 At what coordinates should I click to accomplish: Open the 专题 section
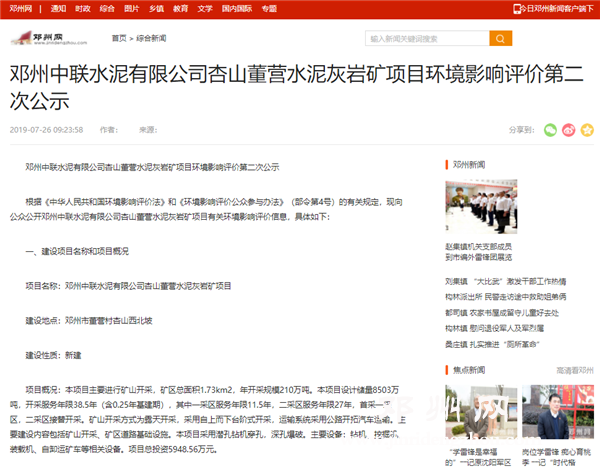click(269, 8)
